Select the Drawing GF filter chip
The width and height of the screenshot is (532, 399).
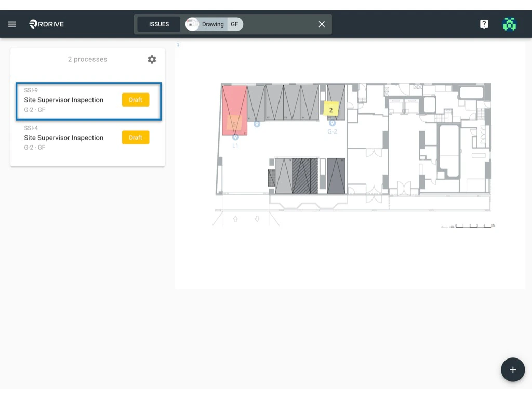click(x=214, y=24)
